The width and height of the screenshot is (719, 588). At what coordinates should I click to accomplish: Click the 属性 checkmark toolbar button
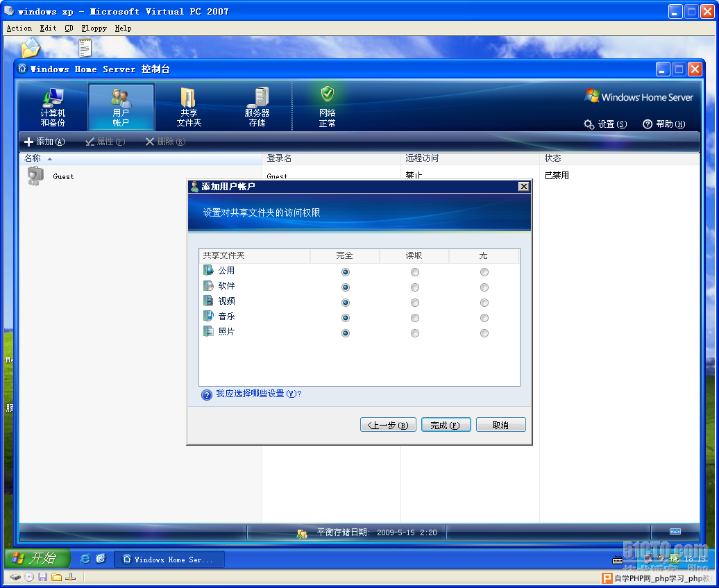click(x=105, y=142)
